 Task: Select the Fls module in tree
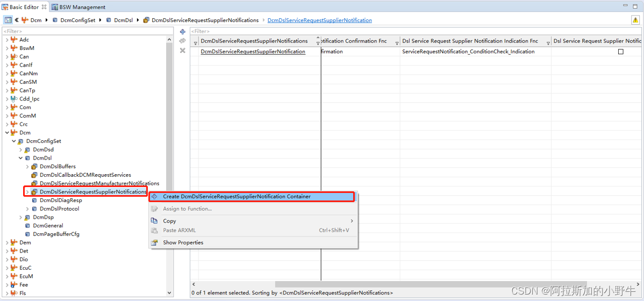click(23, 293)
